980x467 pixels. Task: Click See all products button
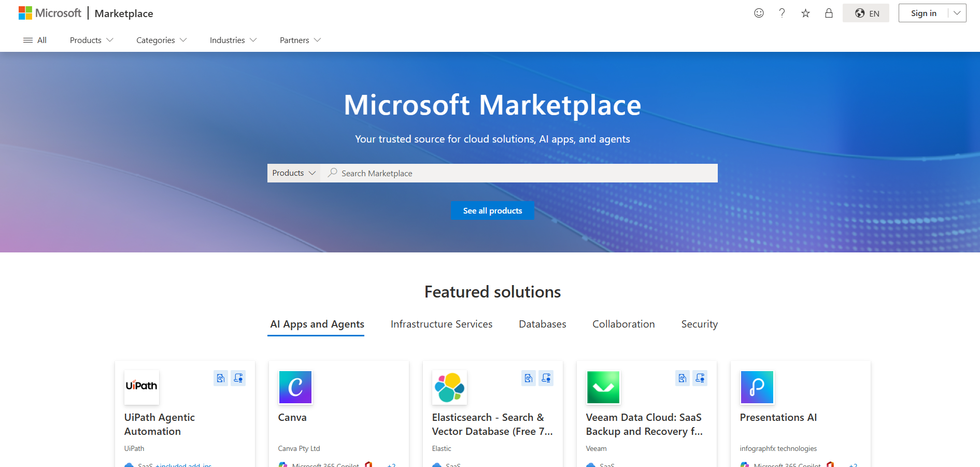tap(492, 210)
